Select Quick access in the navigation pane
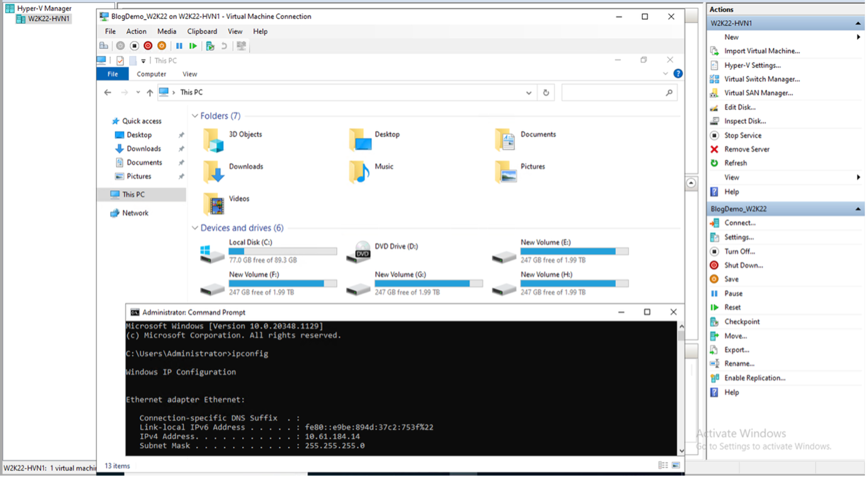This screenshot has width=868, height=477. tap(142, 121)
